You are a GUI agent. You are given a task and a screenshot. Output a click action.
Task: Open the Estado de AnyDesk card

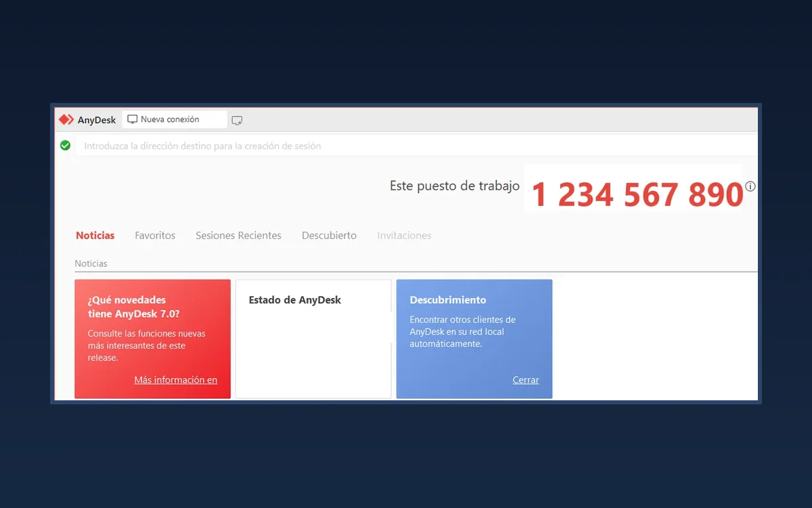click(x=313, y=339)
